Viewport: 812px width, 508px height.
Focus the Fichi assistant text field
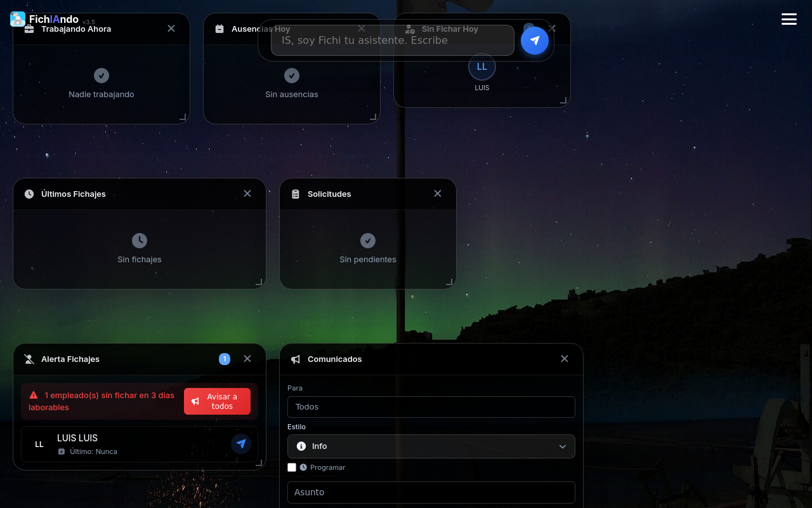tap(393, 41)
